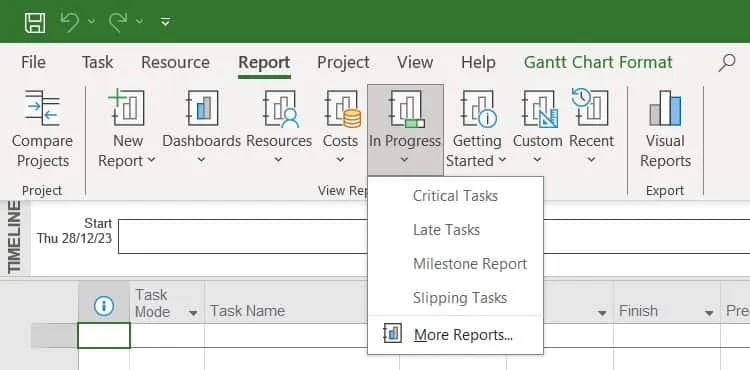Viewport: 750px width, 370px height.
Task: Click the search magnifier icon
Action: pos(727,63)
